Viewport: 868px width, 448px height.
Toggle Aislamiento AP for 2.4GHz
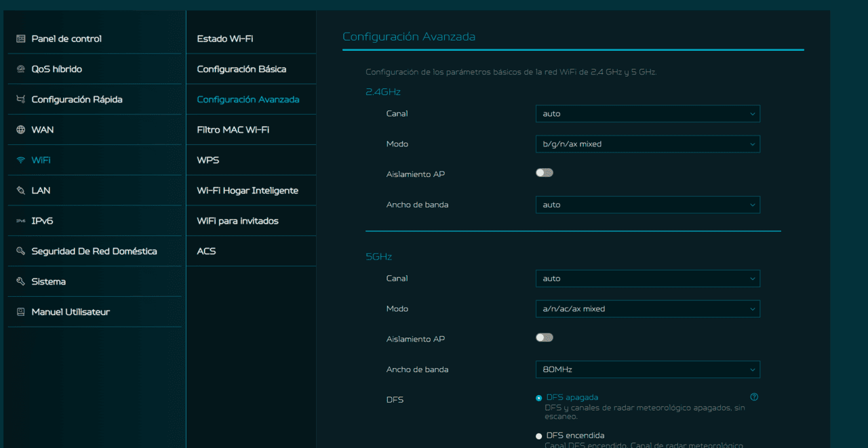544,173
